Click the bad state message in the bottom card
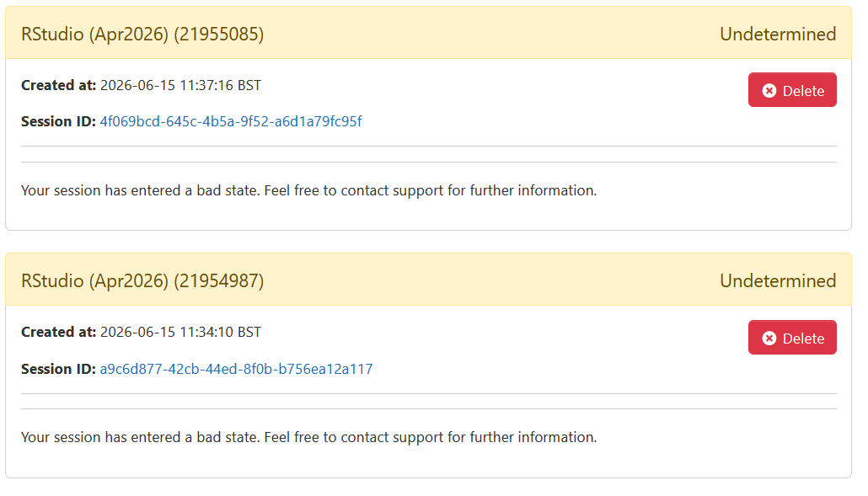 [309, 437]
